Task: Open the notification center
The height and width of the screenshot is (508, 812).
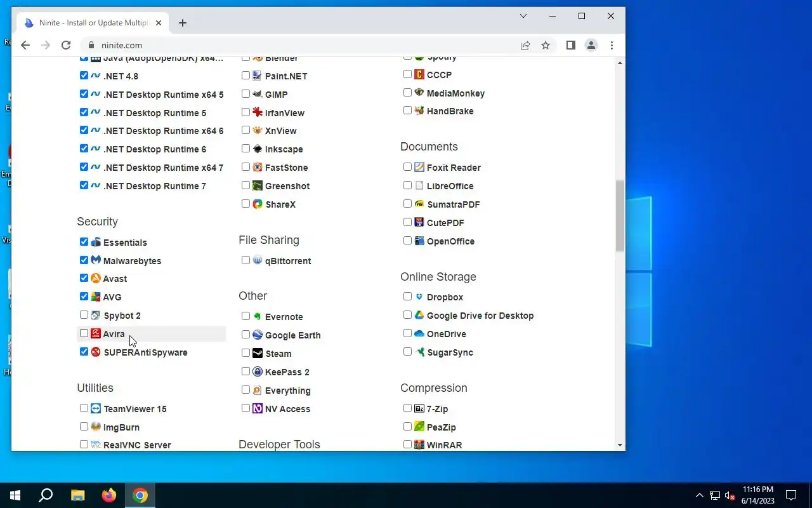Action: click(x=791, y=495)
